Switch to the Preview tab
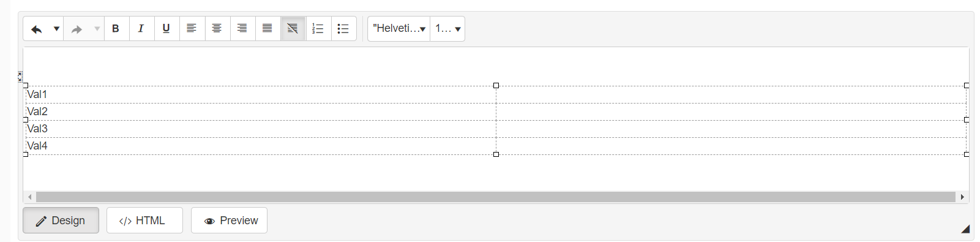The image size is (980, 242). 229,221
